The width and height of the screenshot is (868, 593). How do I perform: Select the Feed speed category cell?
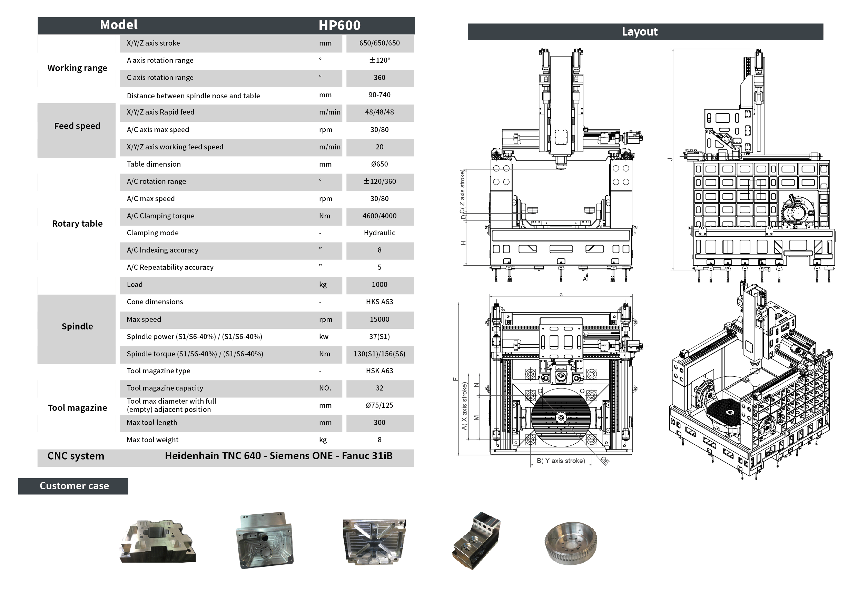(77, 126)
